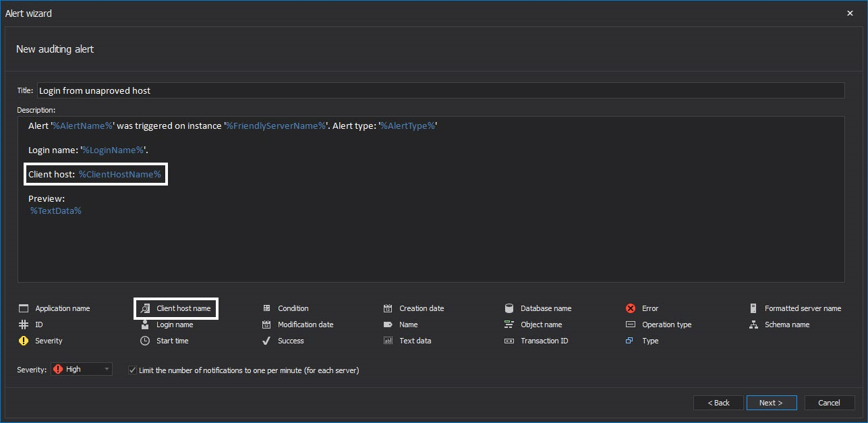Viewport: 868px width, 423px height.
Task: Insert the Database name placeholder label
Action: coord(546,308)
